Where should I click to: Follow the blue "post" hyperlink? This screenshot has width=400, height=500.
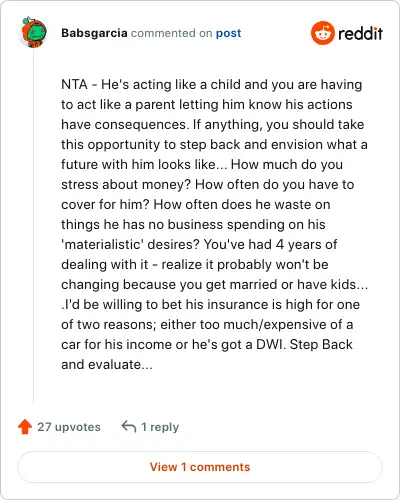228,33
